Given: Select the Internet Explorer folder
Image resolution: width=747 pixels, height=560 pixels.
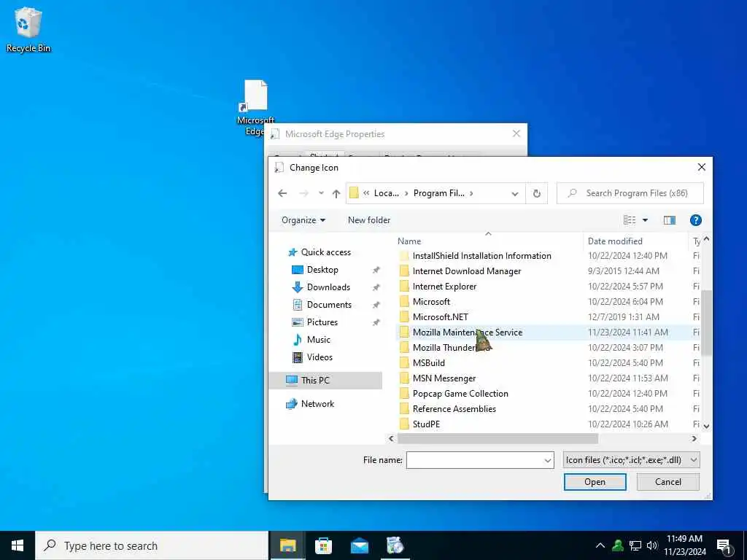Looking at the screenshot, I should pos(444,287).
